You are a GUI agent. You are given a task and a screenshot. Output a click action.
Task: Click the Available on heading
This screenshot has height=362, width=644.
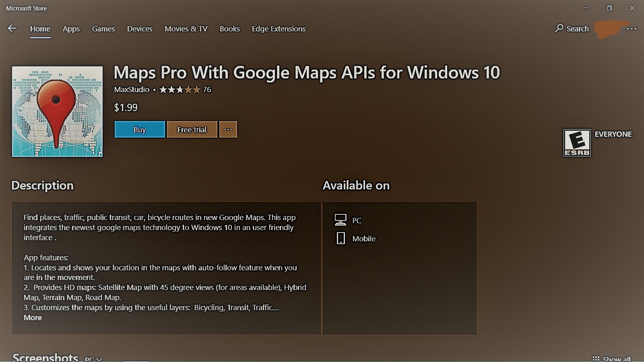coord(356,185)
